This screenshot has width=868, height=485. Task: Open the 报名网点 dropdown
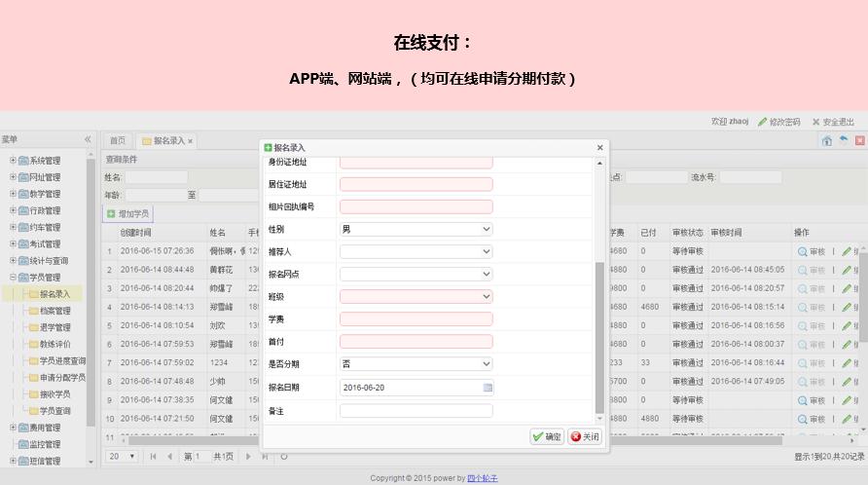tap(486, 274)
